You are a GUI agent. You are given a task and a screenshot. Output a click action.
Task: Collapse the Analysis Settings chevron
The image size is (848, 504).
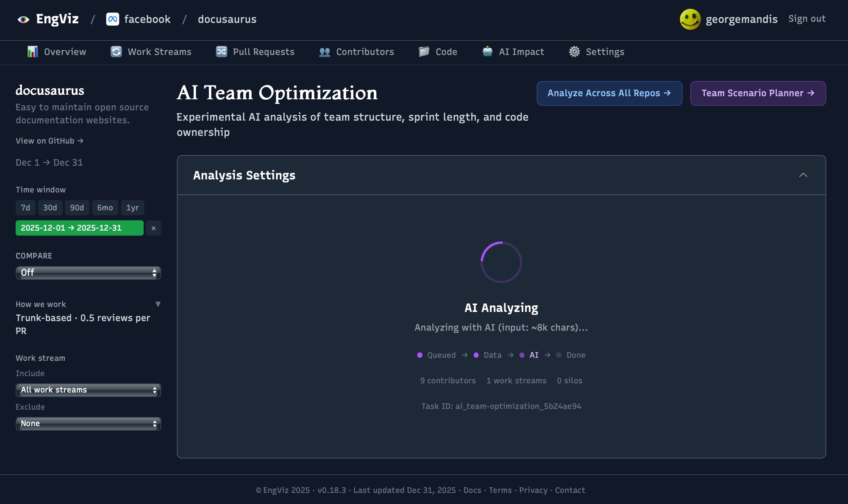[803, 175]
